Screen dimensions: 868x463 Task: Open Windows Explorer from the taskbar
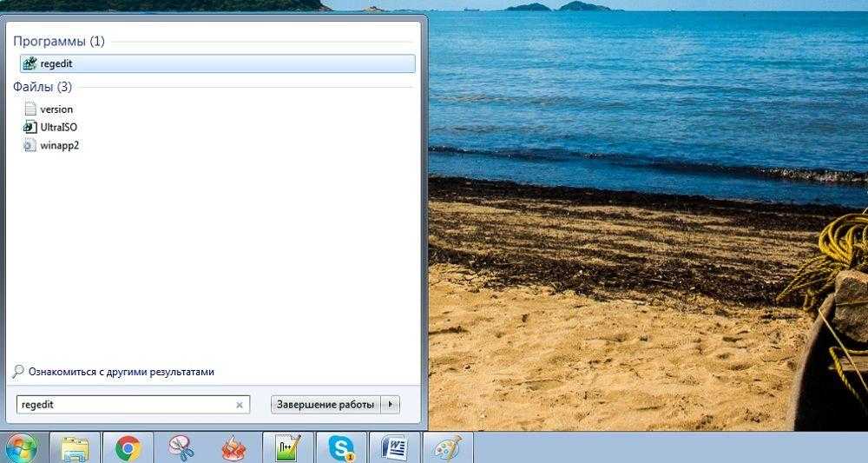[75, 448]
